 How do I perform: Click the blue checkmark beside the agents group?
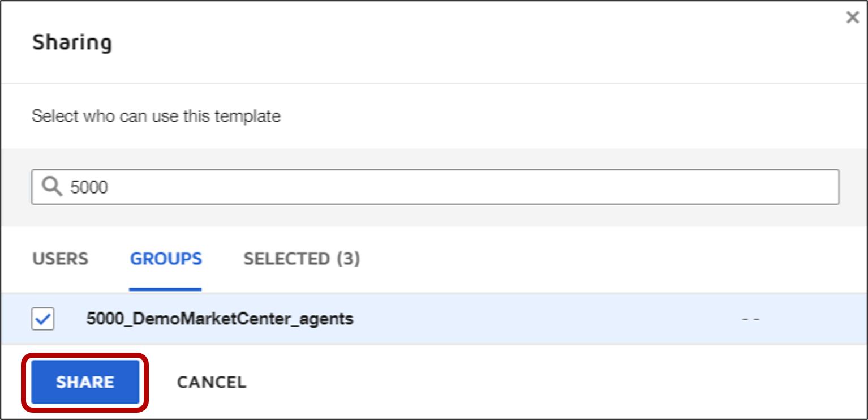click(43, 319)
